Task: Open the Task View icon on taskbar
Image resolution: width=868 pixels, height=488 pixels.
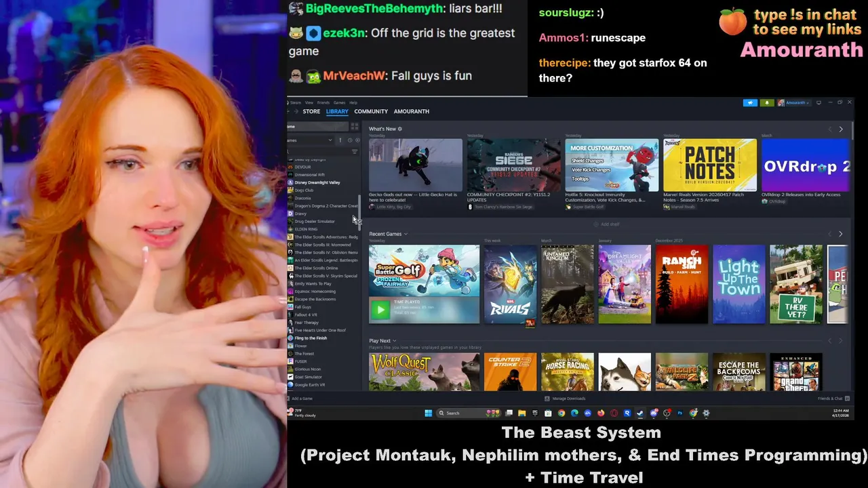Action: coord(509,413)
